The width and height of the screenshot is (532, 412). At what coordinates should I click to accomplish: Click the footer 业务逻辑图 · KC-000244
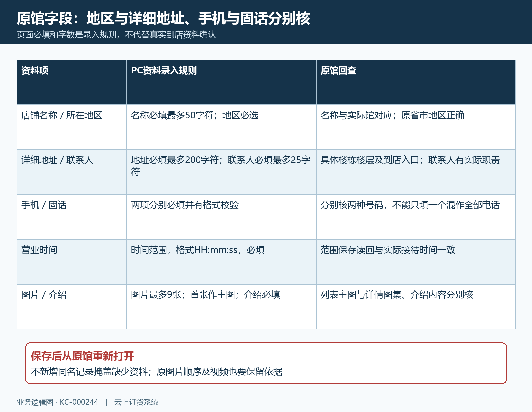coord(58,402)
